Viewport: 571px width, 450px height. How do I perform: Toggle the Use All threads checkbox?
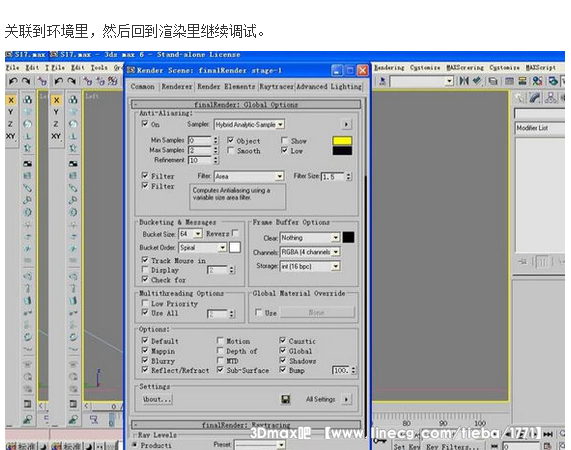(x=145, y=312)
